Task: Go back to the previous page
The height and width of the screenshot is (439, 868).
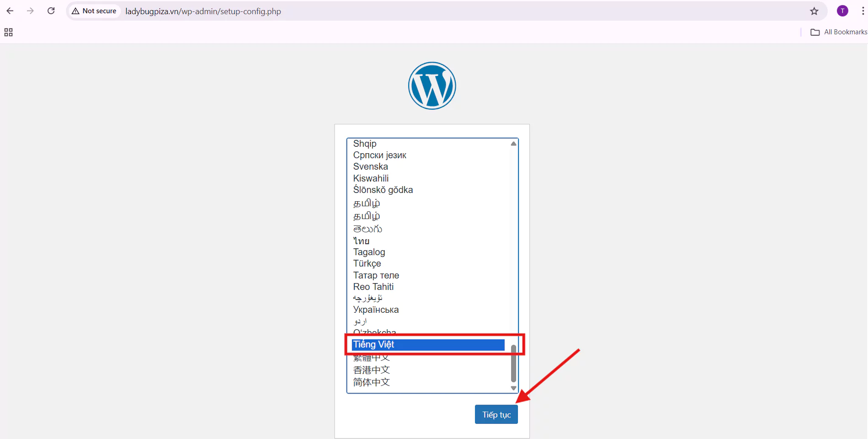Action: [x=10, y=11]
